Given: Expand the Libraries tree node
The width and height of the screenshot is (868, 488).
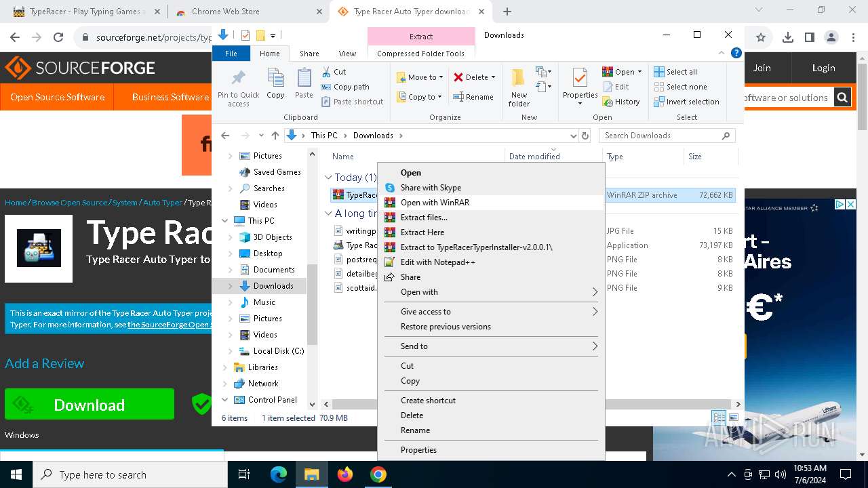Looking at the screenshot, I should click(224, 367).
